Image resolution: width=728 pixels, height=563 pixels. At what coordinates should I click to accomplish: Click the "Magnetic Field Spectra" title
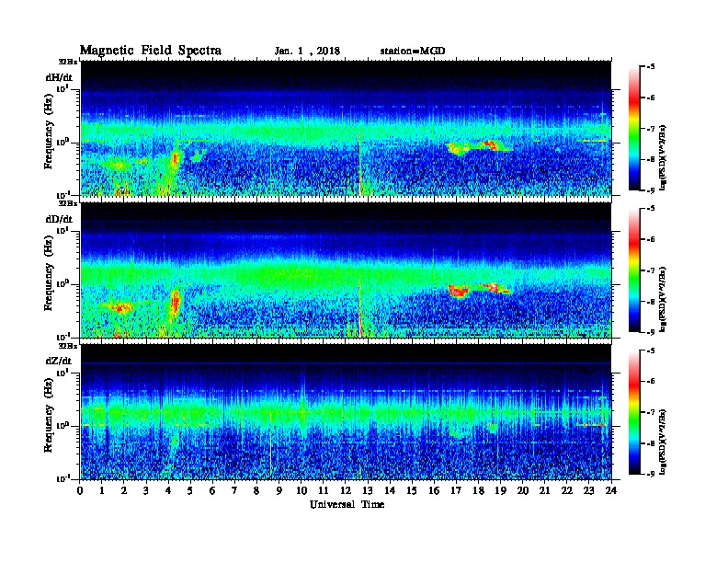[151, 51]
